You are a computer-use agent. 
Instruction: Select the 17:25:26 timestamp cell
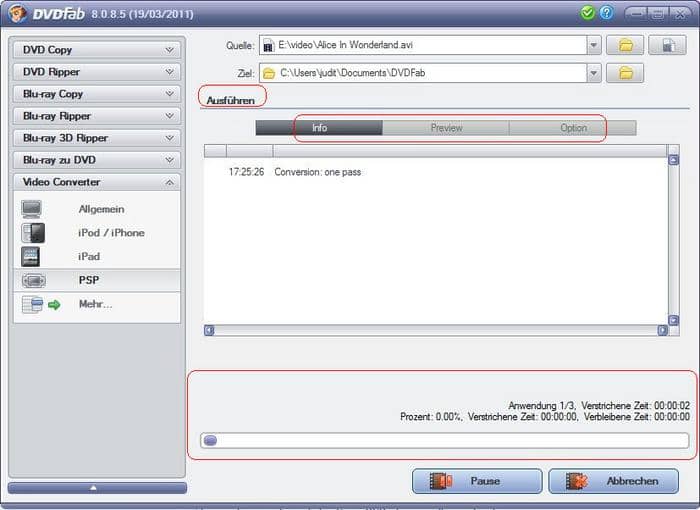(x=246, y=172)
